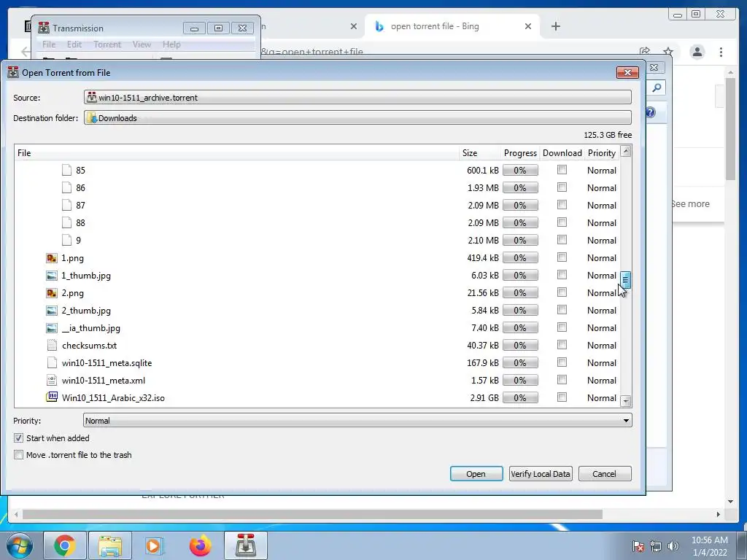The width and height of the screenshot is (747, 560).
Task: Click the Action Center flag icon
Action: click(x=638, y=546)
